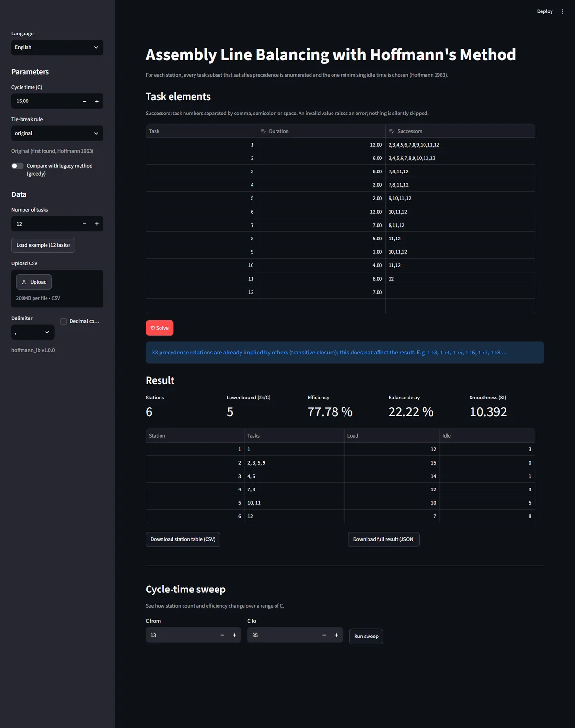Click the Idle column header in results
Screen dimensions: 575x728
(x=487, y=436)
